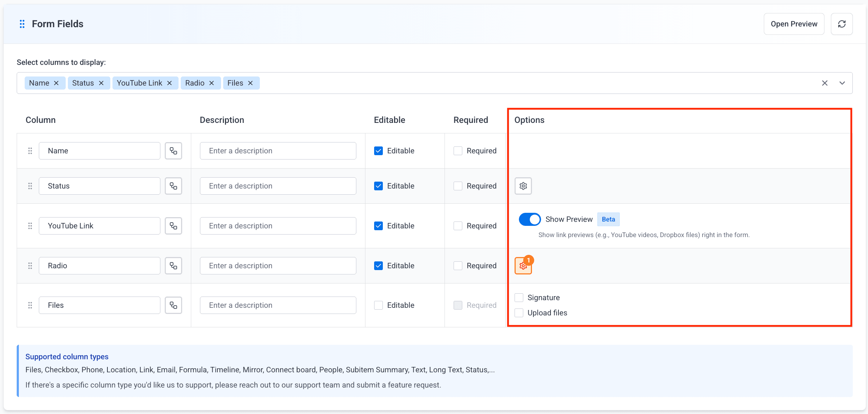Click the link icon beside the Radio column field
This screenshot has height=414, width=868.
[173, 266]
